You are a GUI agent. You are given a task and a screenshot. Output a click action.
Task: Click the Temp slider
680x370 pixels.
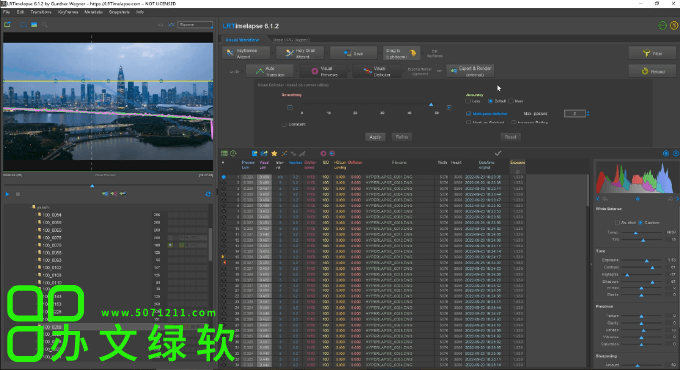pyautogui.click(x=642, y=232)
